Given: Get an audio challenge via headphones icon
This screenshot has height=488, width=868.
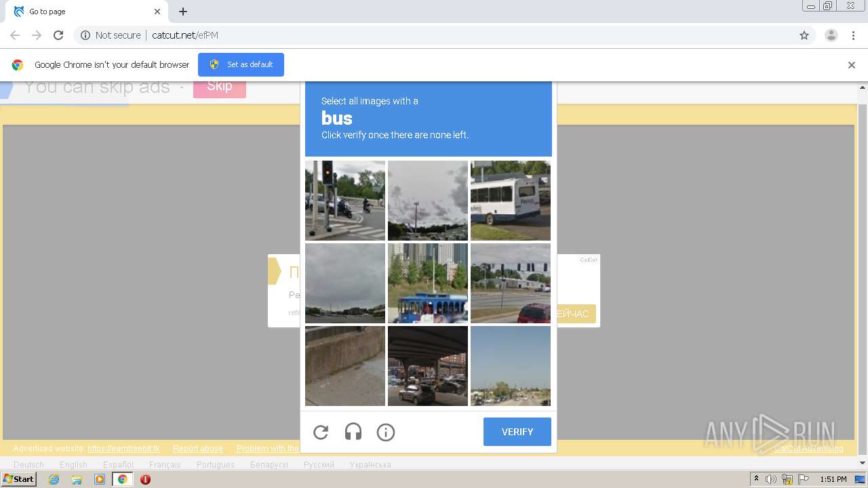Looking at the screenshot, I should [x=353, y=432].
